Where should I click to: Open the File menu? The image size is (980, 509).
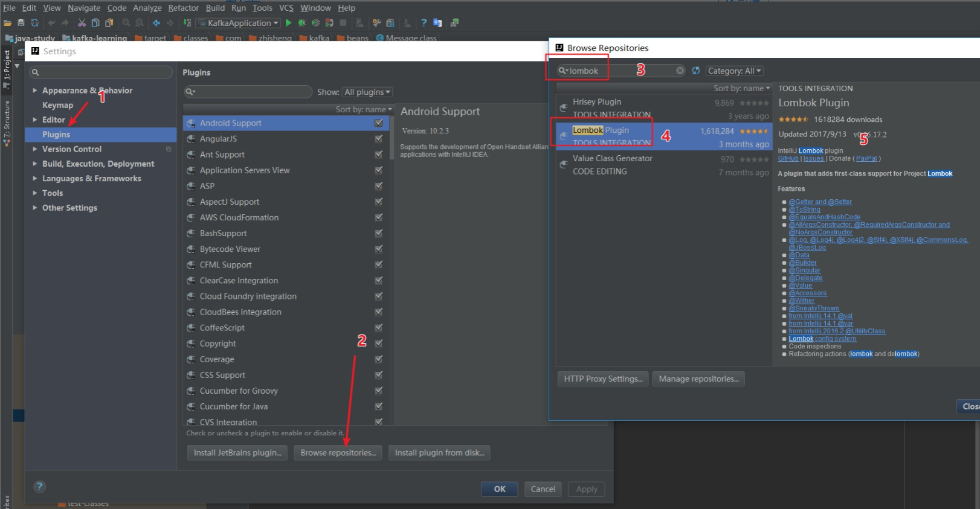(9, 8)
